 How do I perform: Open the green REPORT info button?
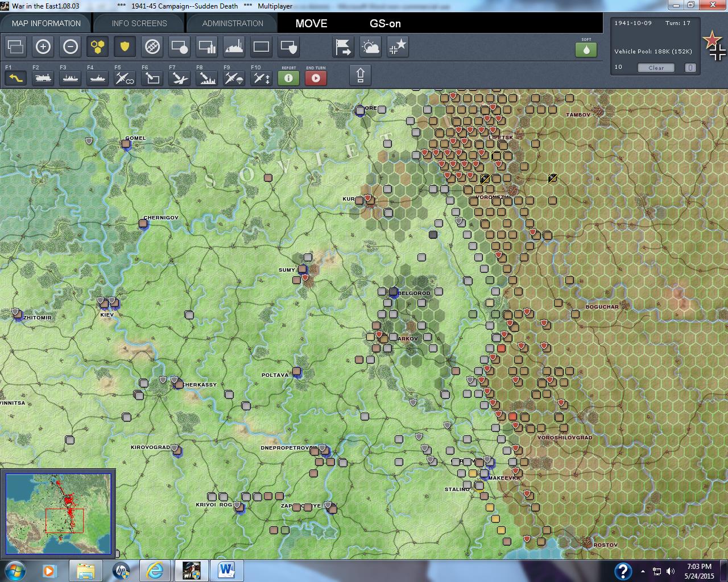pyautogui.click(x=288, y=77)
